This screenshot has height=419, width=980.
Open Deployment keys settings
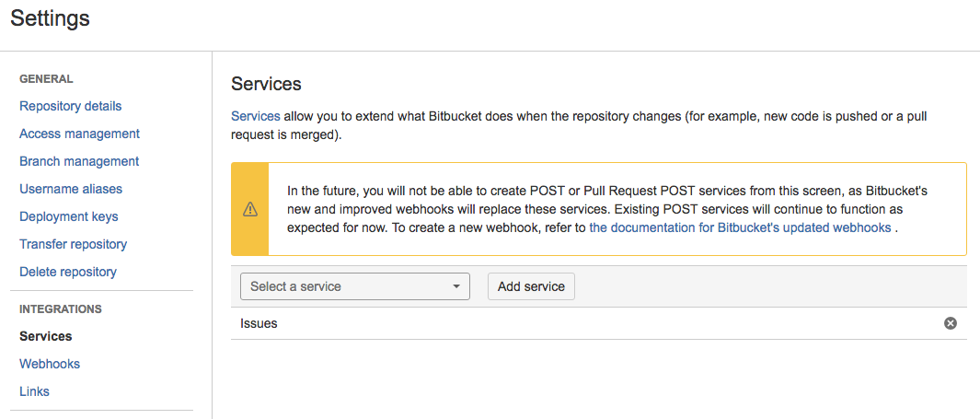(69, 216)
